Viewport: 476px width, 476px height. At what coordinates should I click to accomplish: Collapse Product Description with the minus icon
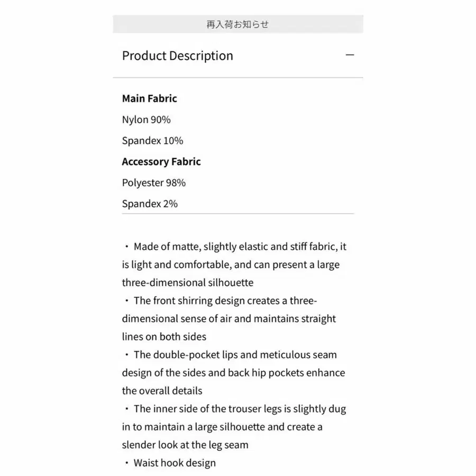coord(350,55)
